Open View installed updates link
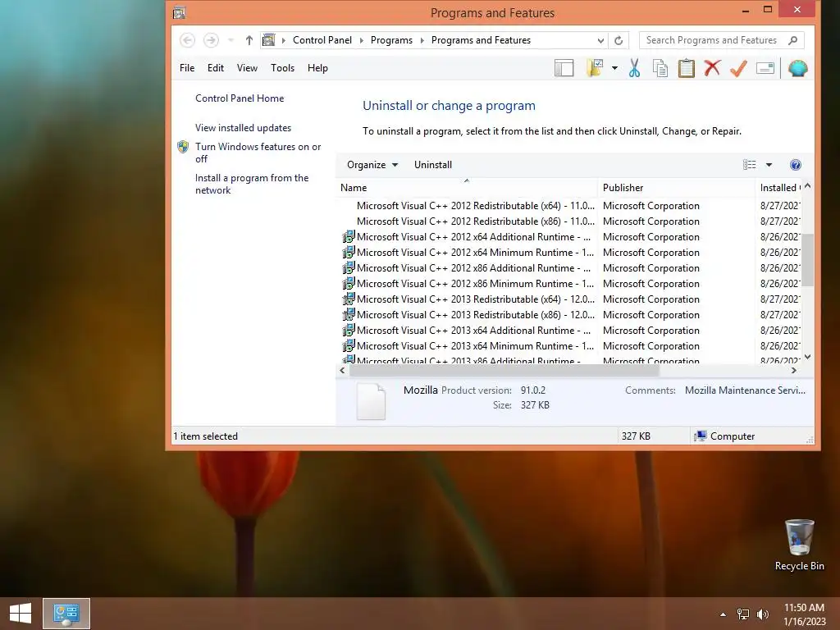This screenshot has height=630, width=840. (x=243, y=127)
